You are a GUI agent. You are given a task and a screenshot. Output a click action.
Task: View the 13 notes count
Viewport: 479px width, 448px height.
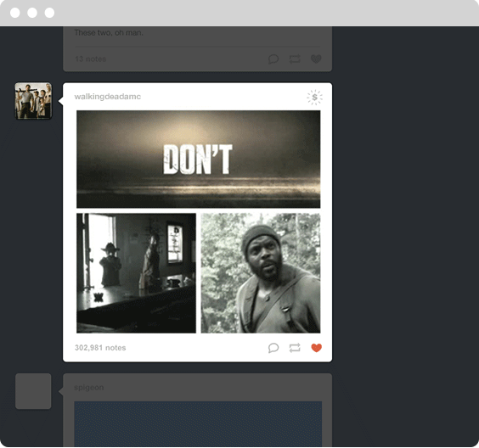click(90, 59)
